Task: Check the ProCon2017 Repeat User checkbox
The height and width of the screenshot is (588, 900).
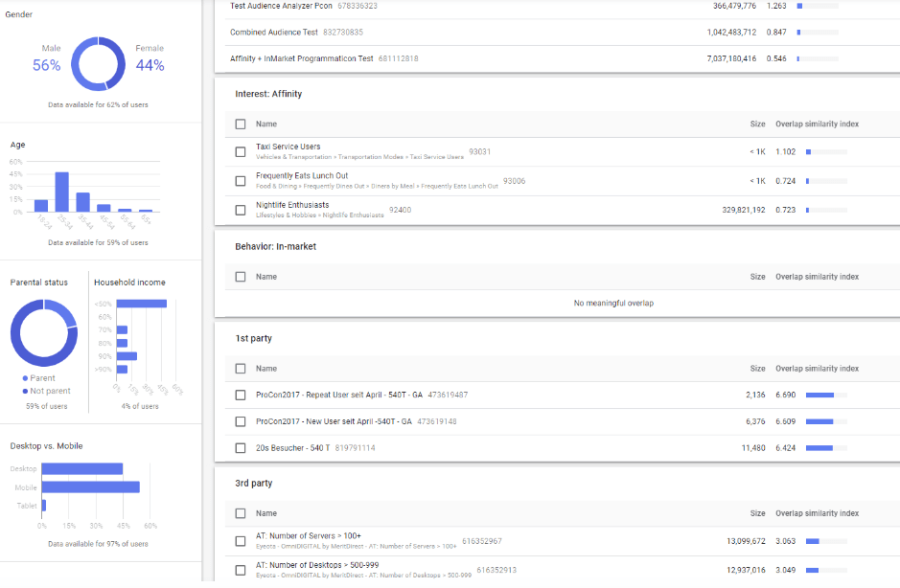Action: (x=241, y=395)
